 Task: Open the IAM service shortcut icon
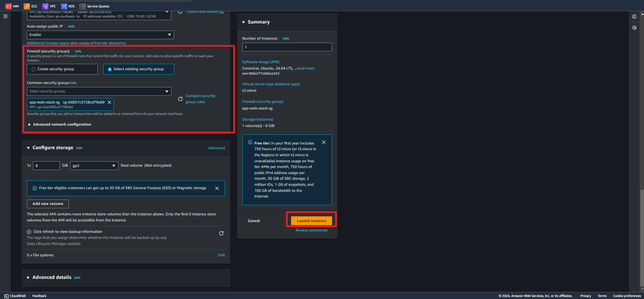8,6
